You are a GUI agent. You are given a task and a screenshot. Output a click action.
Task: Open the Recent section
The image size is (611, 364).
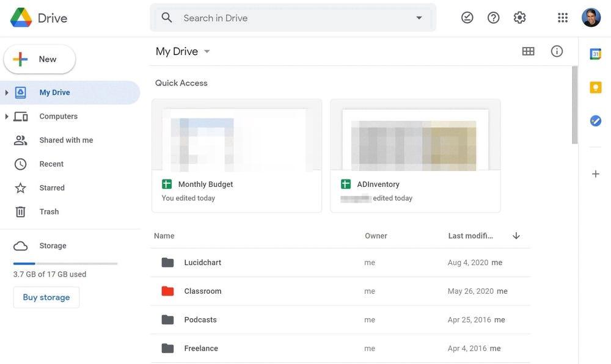click(51, 164)
